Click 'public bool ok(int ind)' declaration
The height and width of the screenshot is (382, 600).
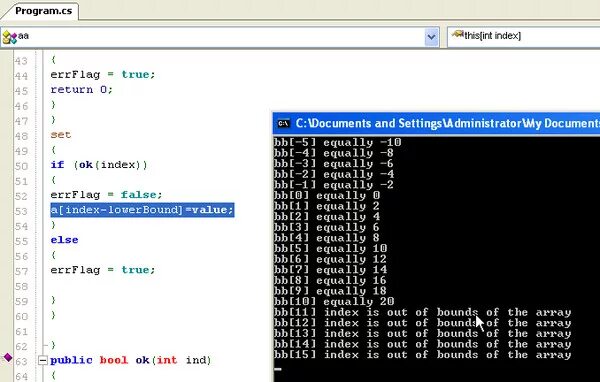click(x=130, y=360)
